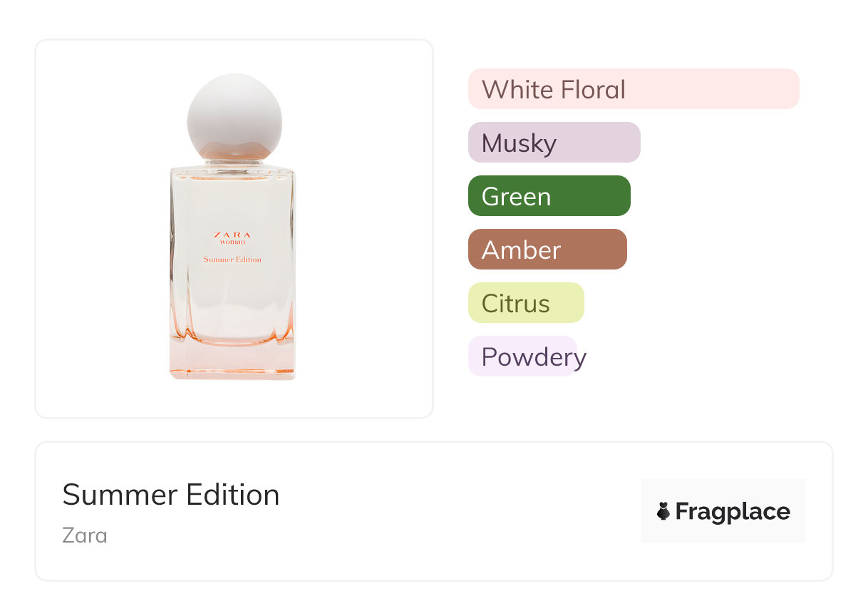This screenshot has width=868, height=616.
Task: Open the Summer Edition perfume title
Action: [171, 495]
